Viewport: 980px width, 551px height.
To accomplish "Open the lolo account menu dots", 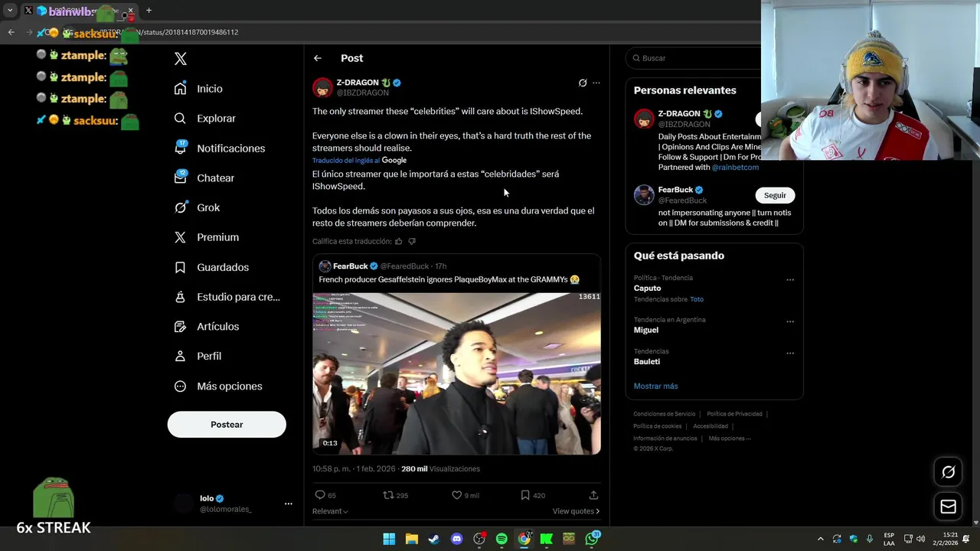I will (289, 504).
